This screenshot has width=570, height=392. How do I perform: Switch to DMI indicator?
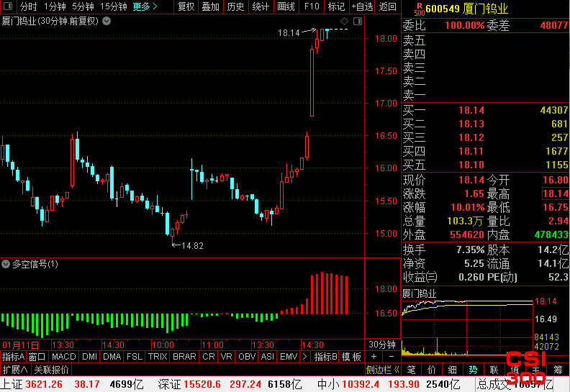click(89, 357)
